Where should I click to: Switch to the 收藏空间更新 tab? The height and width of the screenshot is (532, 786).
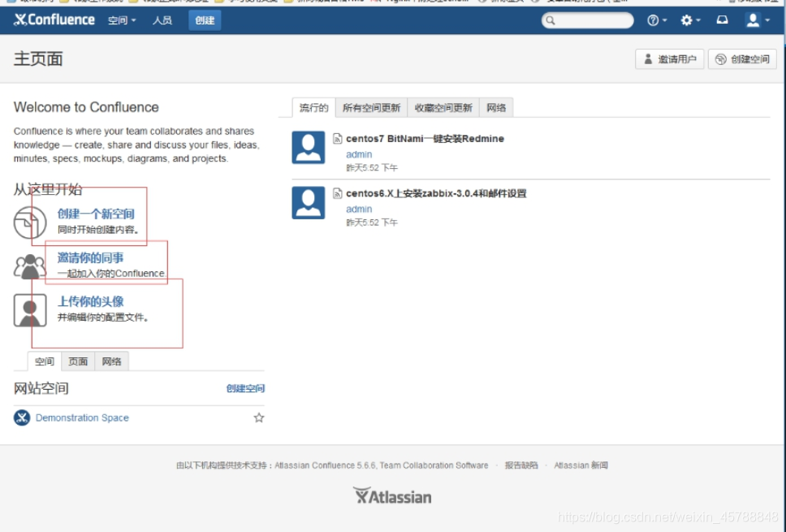coord(443,107)
